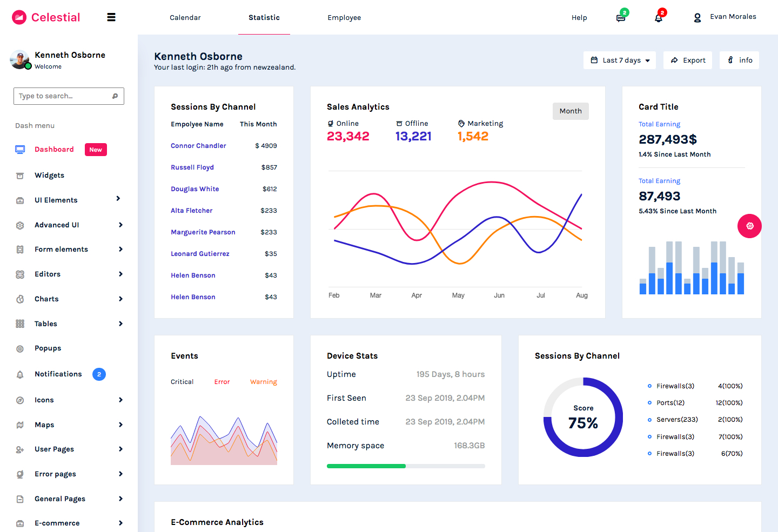Open the Employee tab
The width and height of the screenshot is (778, 532).
point(344,18)
